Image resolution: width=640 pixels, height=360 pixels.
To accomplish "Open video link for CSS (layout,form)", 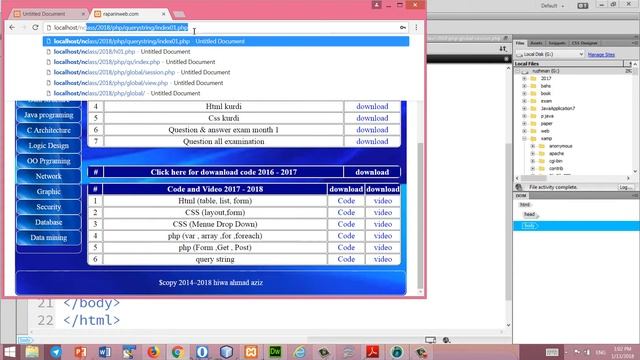I will click(383, 213).
